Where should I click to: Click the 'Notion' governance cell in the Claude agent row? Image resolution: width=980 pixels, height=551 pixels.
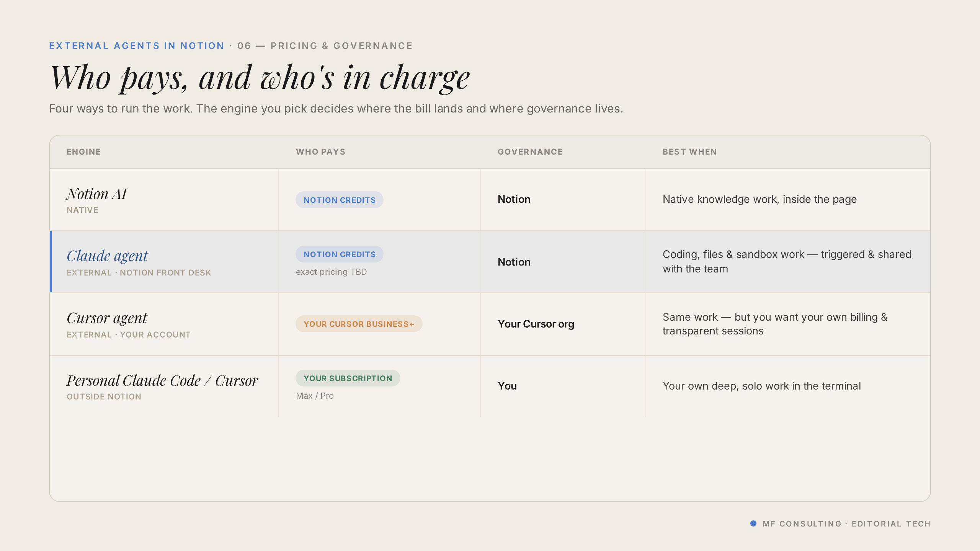click(x=514, y=262)
